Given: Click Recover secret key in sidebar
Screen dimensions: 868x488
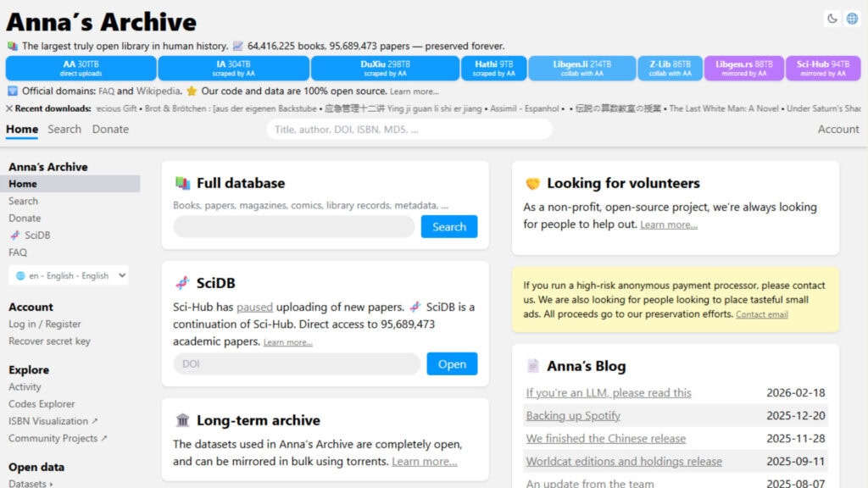Looking at the screenshot, I should click(49, 341).
